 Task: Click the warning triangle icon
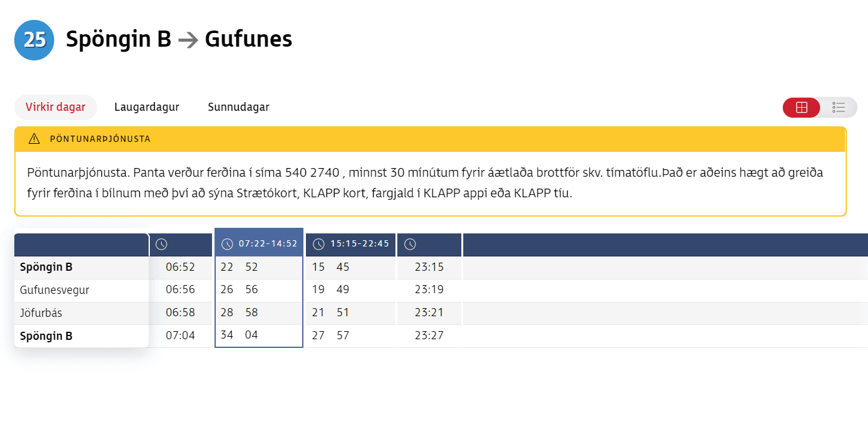(34, 139)
